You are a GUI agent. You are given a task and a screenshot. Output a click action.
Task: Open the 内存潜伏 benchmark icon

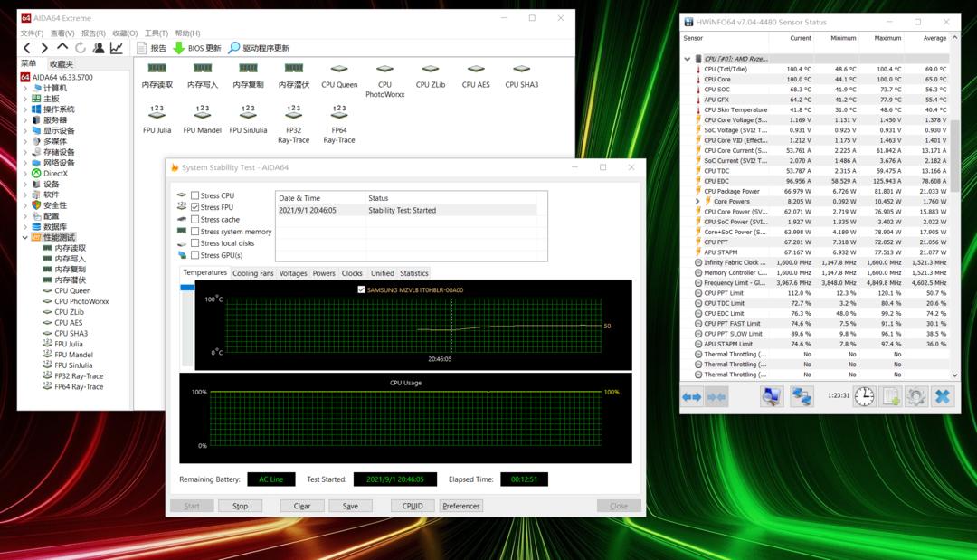(293, 76)
